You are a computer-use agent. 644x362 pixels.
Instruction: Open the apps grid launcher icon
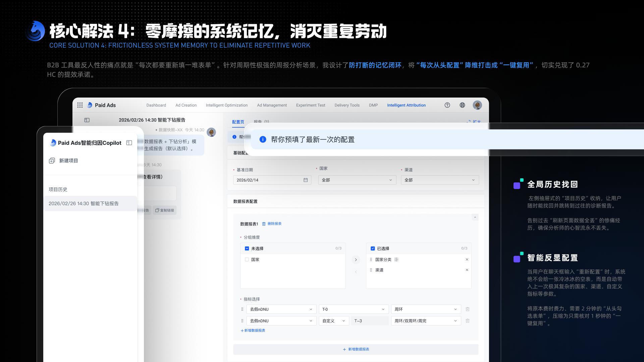80,105
